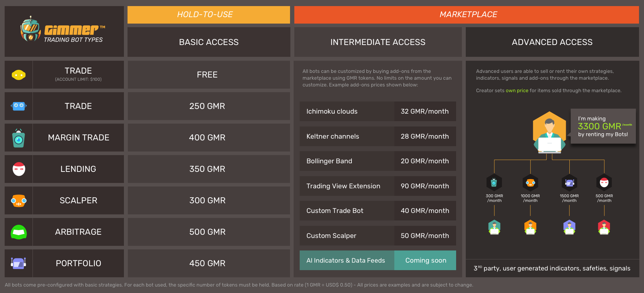Open the Hold-To-Use header tab

209,15
